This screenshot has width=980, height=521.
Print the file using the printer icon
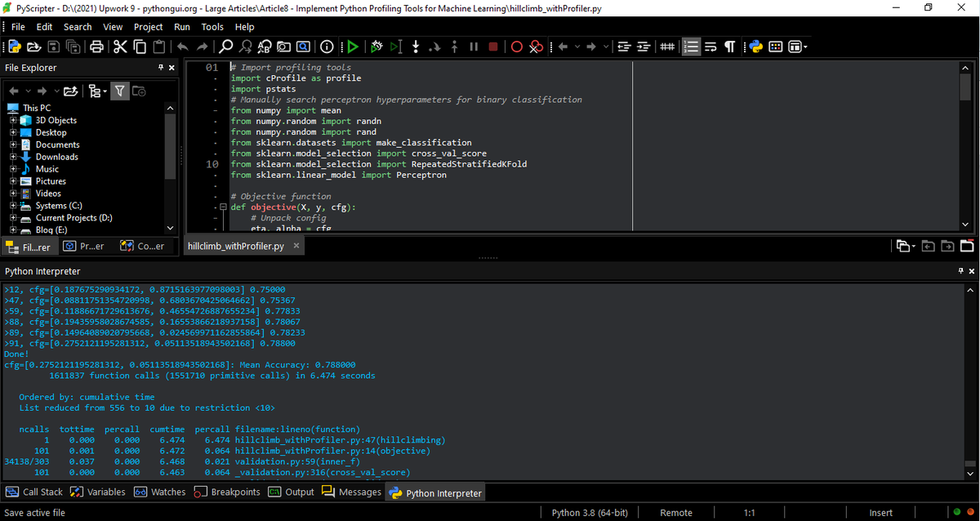coord(96,47)
